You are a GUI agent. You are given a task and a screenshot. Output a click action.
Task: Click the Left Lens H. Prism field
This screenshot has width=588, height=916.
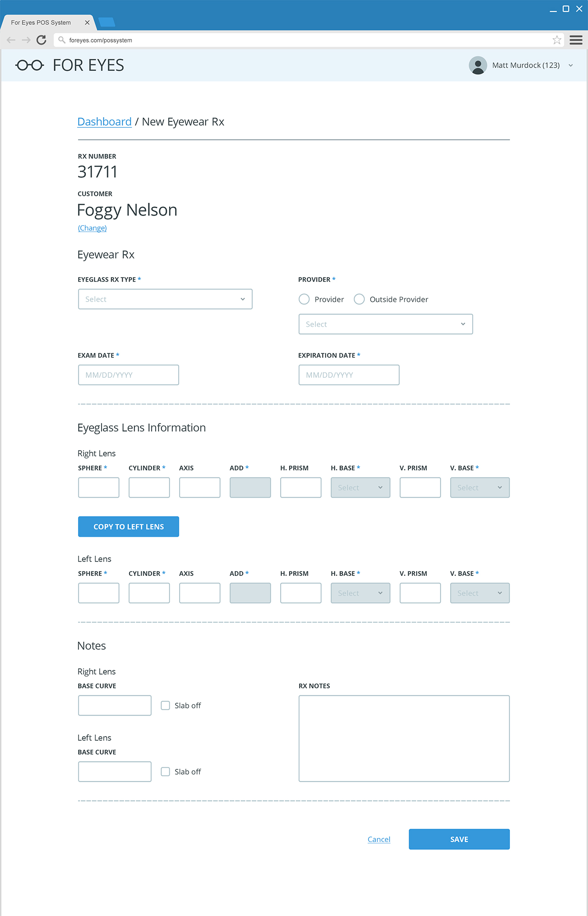click(301, 593)
